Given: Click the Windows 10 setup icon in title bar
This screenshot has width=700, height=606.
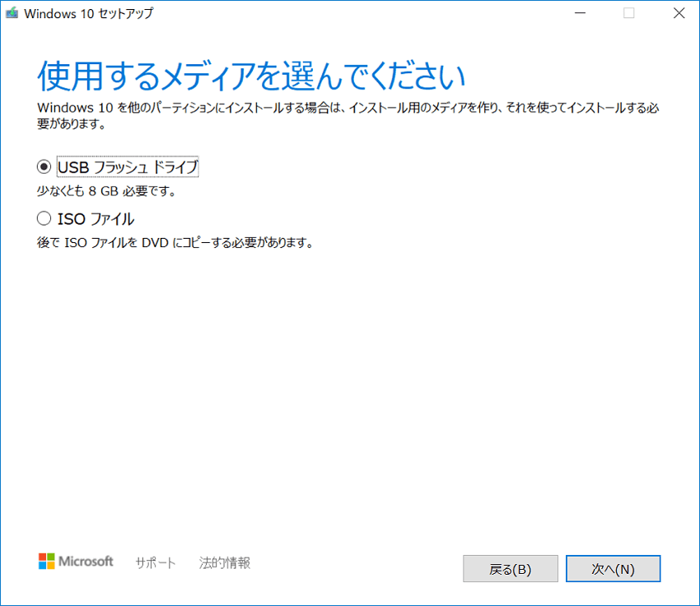Looking at the screenshot, I should [x=12, y=13].
